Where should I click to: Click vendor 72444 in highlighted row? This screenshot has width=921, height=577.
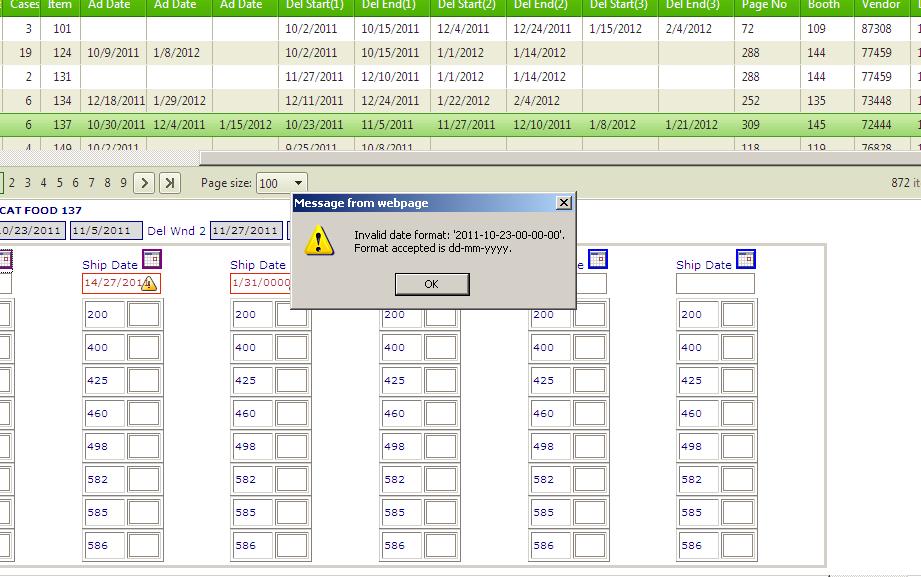point(876,125)
